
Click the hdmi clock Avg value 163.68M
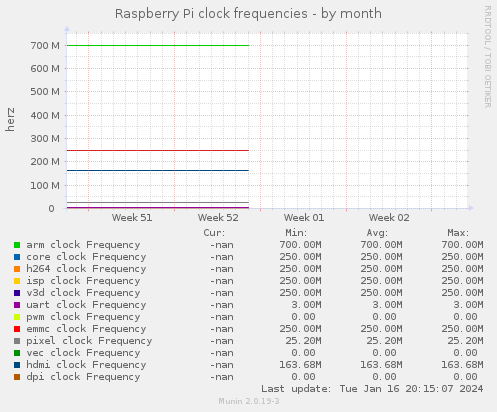381,365
